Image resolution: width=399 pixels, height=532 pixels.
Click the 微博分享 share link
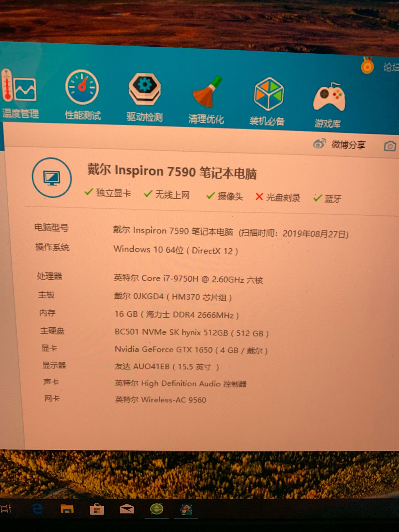tap(348, 144)
